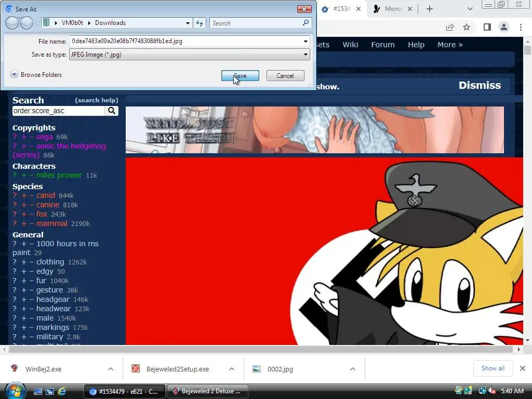532x399 pixels.
Task: Close the Micro browser tab
Action: pyautogui.click(x=410, y=9)
